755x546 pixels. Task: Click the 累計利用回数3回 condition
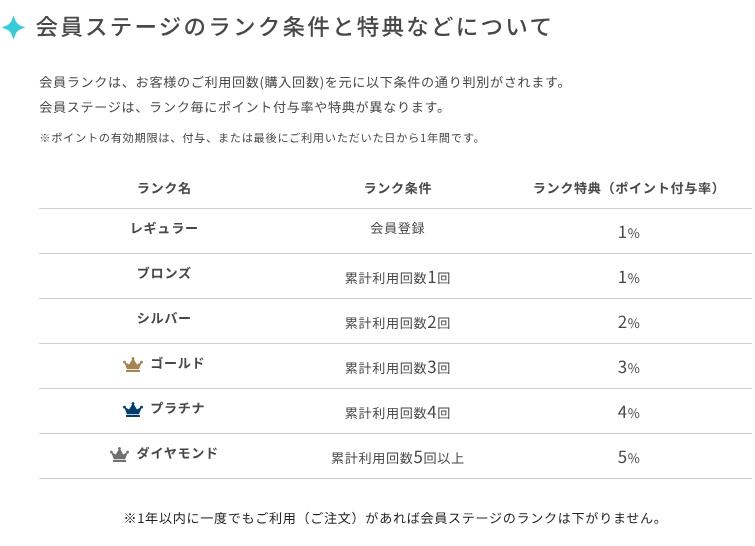coord(397,367)
